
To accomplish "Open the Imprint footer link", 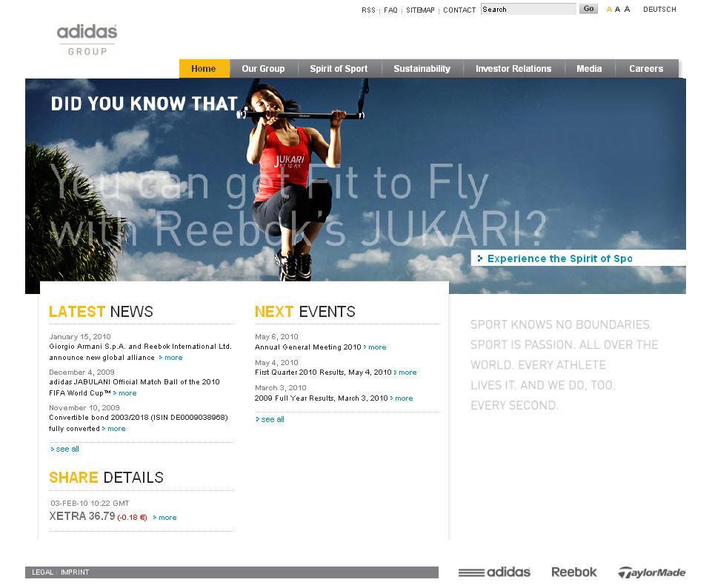I will (x=75, y=572).
